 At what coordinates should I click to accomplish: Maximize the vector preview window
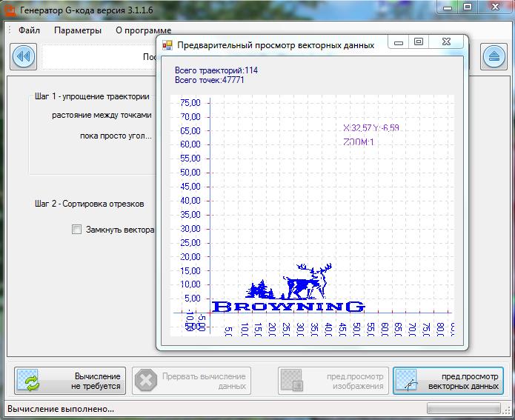coord(419,42)
